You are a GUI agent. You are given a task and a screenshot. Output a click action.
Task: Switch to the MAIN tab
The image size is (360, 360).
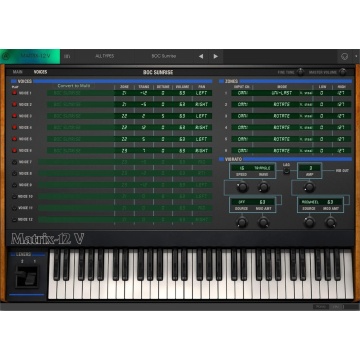tap(18, 72)
